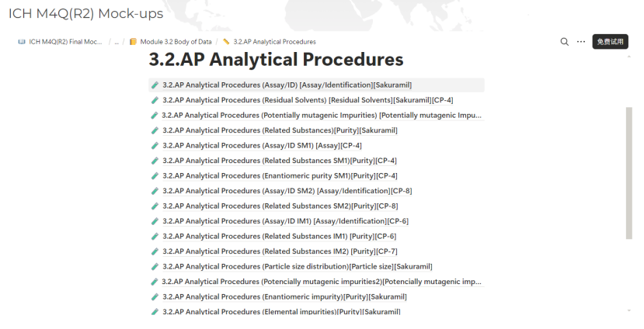Click the search magnifier icon
644x329 pixels.
pyautogui.click(x=565, y=42)
